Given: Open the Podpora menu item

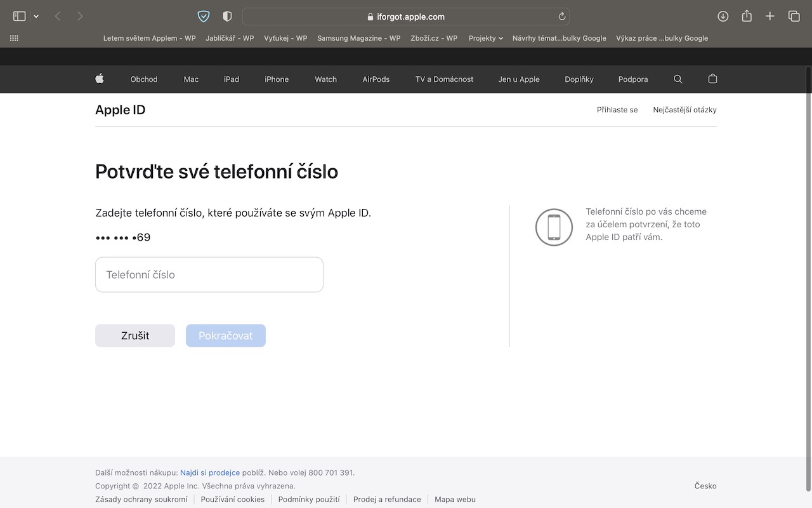Looking at the screenshot, I should click(633, 79).
